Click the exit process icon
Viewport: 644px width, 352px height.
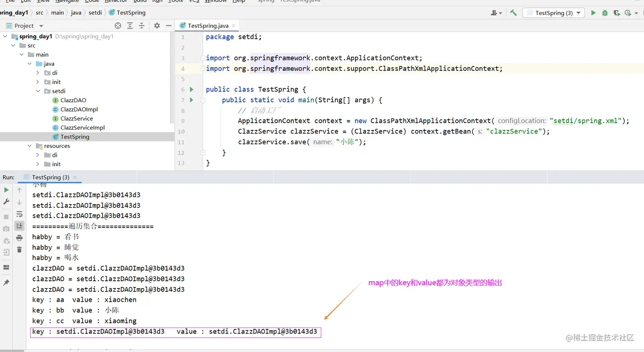pos(6,253)
